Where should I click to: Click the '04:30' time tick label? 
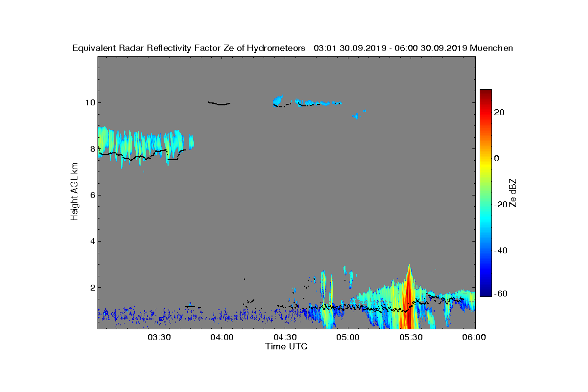pyautogui.click(x=285, y=337)
